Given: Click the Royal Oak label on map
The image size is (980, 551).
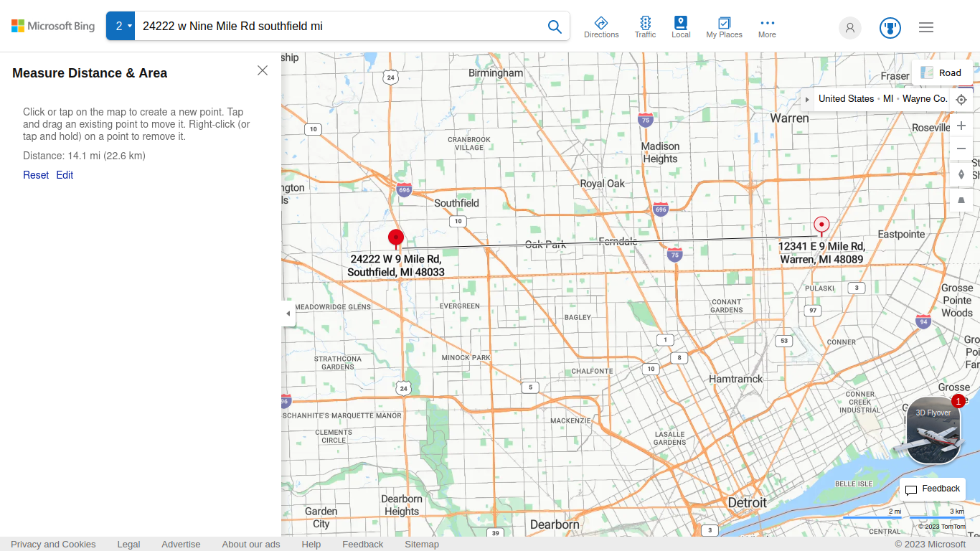Looking at the screenshot, I should tap(603, 184).
